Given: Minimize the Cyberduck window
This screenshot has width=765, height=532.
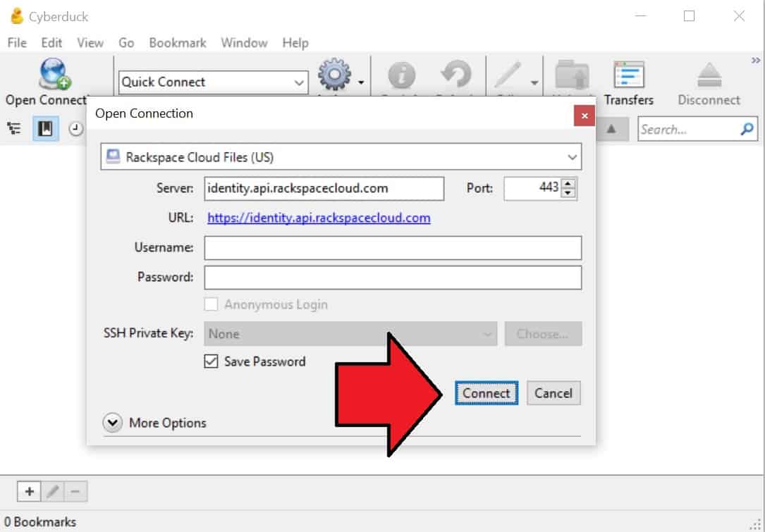Looking at the screenshot, I should (641, 16).
